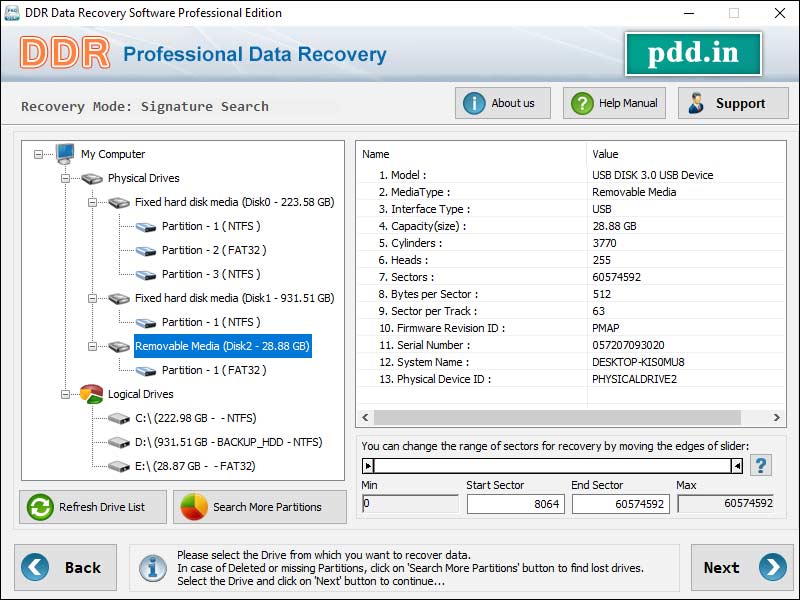Collapse the Removable Media Disk2 node
Viewport: 800px width, 600px height.
[x=92, y=346]
